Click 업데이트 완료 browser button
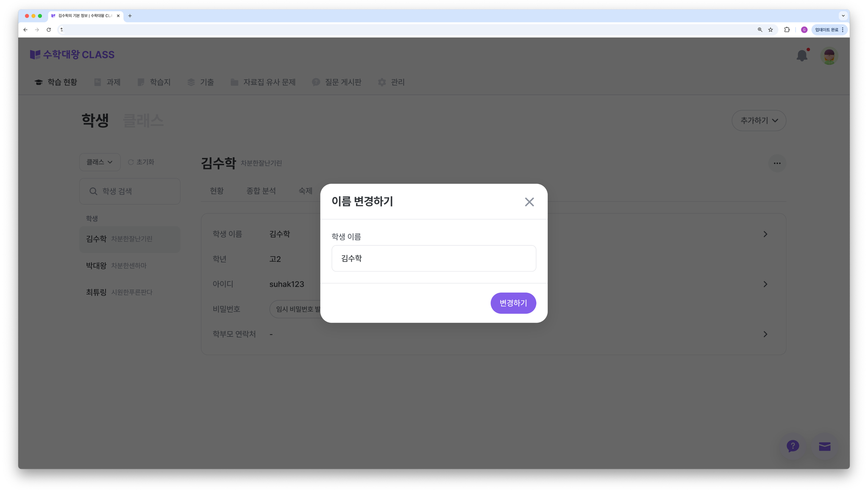868x490 pixels. coord(829,30)
